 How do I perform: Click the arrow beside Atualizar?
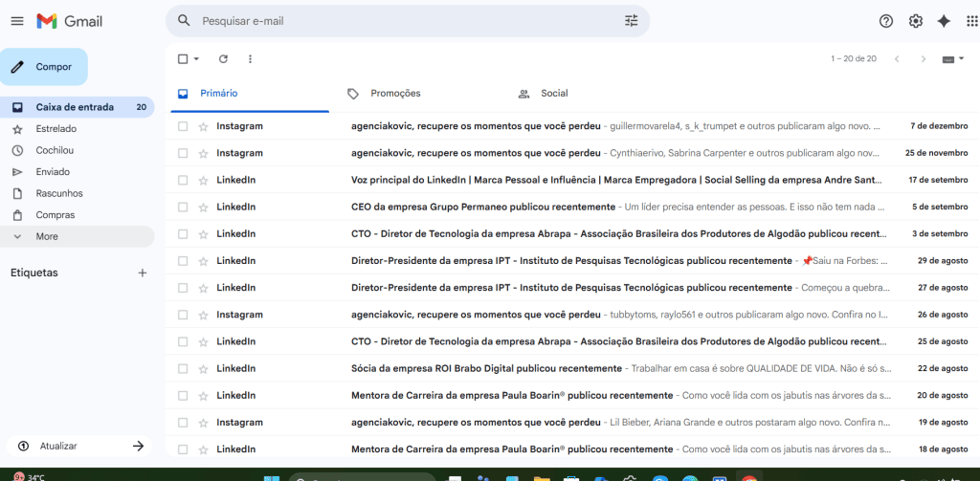point(139,446)
